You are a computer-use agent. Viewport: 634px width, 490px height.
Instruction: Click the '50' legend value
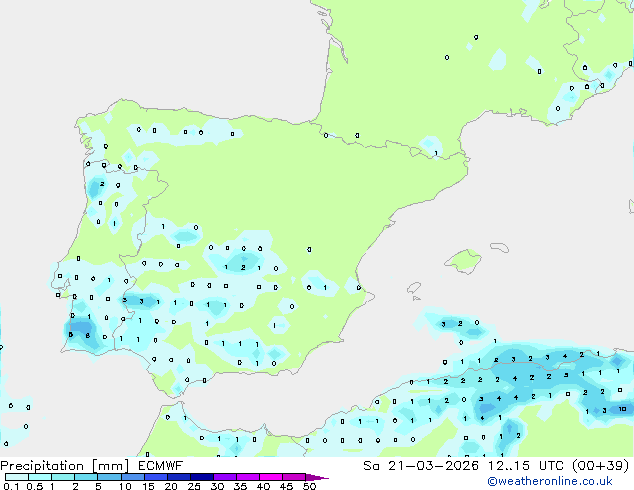[x=309, y=486]
